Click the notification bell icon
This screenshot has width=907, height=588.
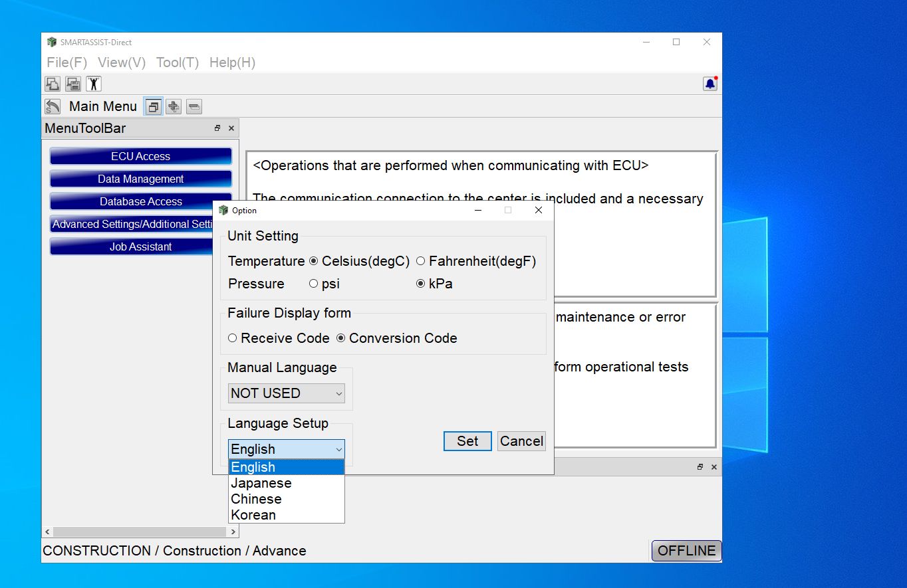(x=710, y=84)
